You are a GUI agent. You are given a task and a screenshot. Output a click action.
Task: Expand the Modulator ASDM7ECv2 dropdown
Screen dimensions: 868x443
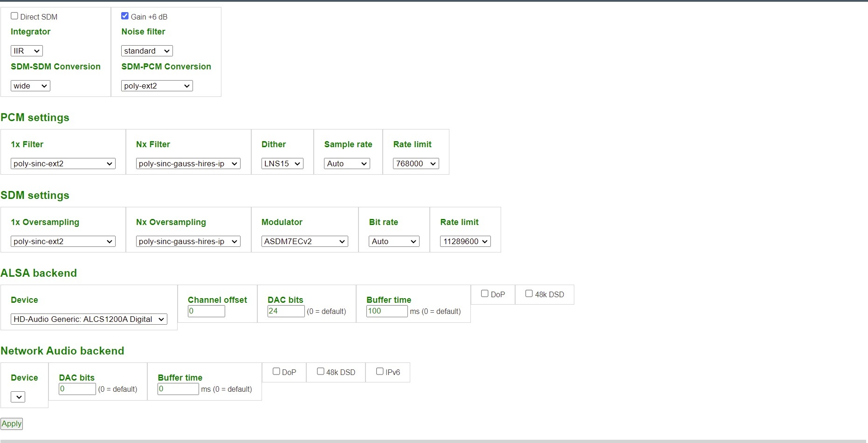pyautogui.click(x=304, y=241)
